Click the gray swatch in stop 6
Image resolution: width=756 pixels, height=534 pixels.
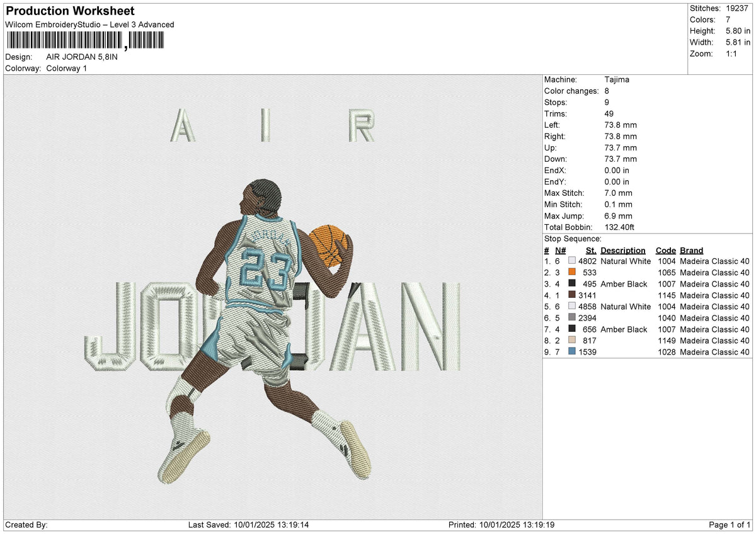pos(572,317)
